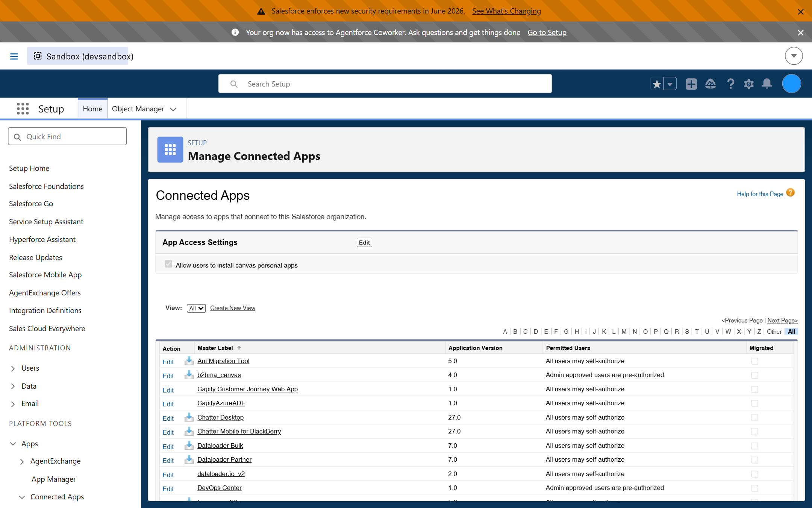Click the Manage Connected Apps grid icon
Viewport: 812px width, 508px height.
(170, 149)
